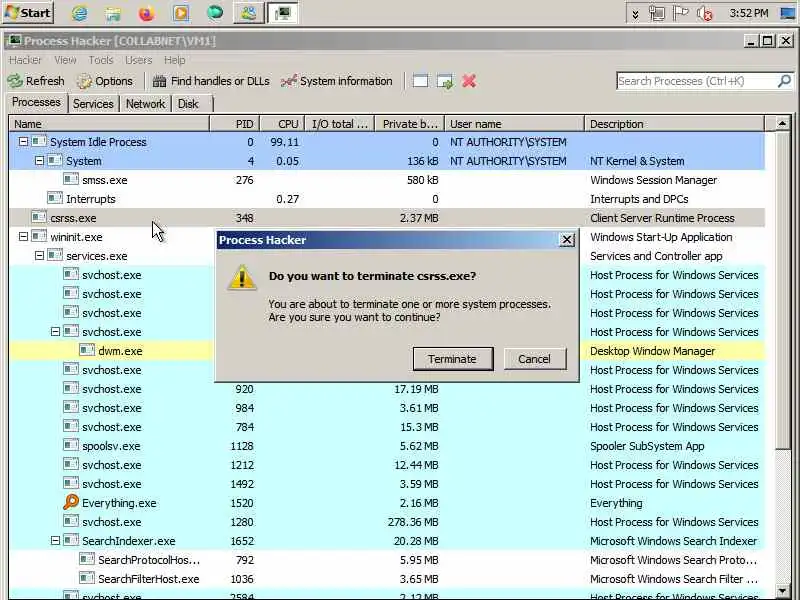The height and width of the screenshot is (600, 800).
Task: Click the muted volume tray icon
Action: click(x=705, y=13)
